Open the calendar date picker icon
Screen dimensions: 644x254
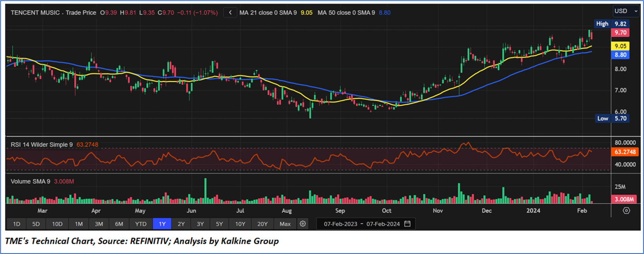point(407,224)
